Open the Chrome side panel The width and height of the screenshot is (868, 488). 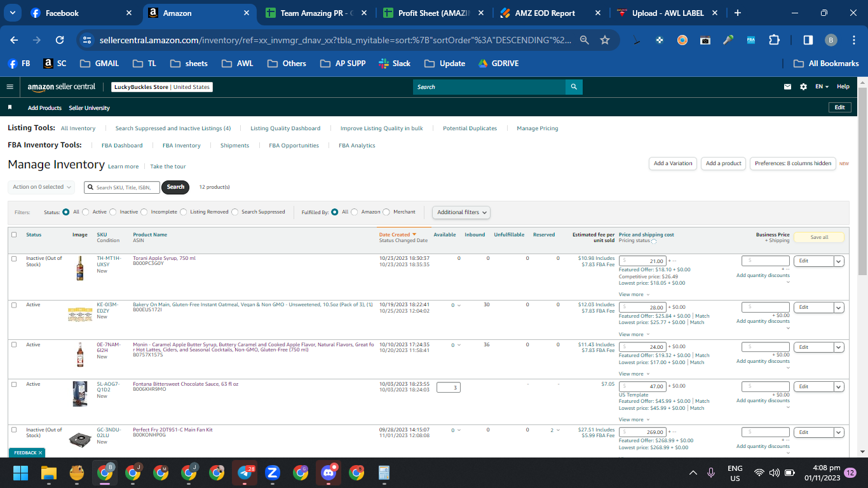pos(808,40)
